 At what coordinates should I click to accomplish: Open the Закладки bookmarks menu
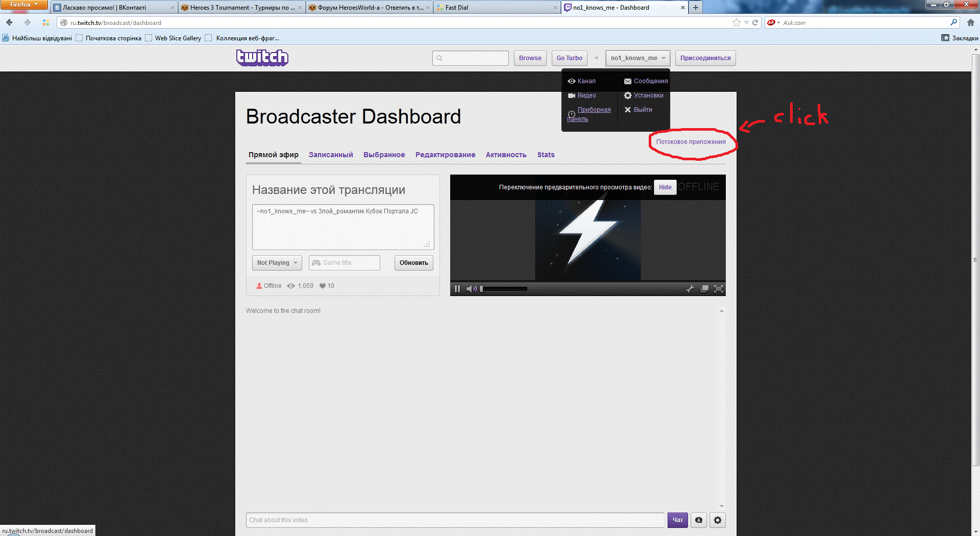(x=960, y=38)
